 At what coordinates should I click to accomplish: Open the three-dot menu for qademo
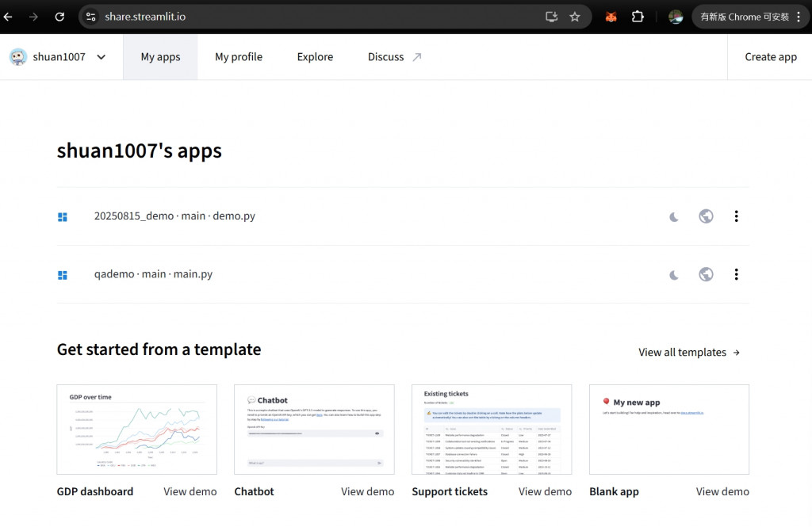point(737,274)
